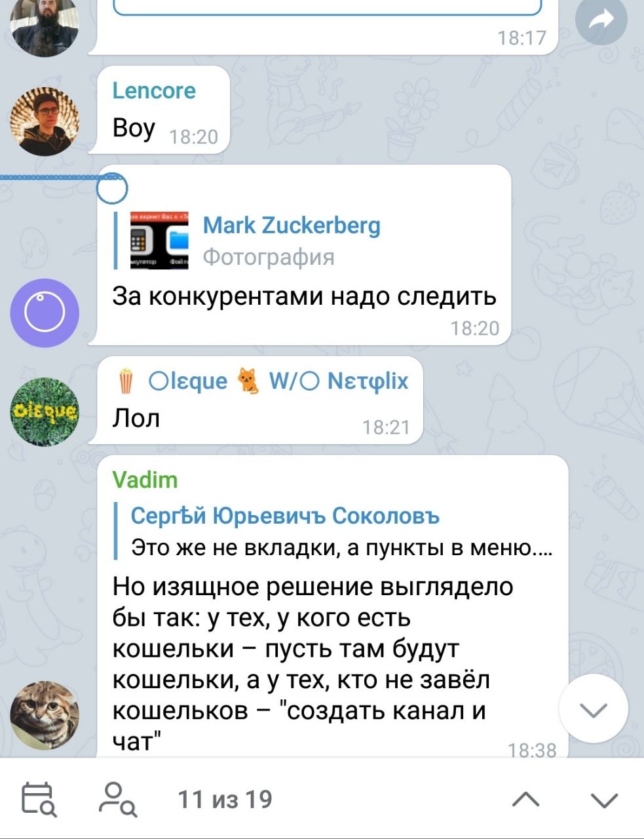644x839 pixels.
Task: Go to previous search result arrow
Action: coord(525,799)
